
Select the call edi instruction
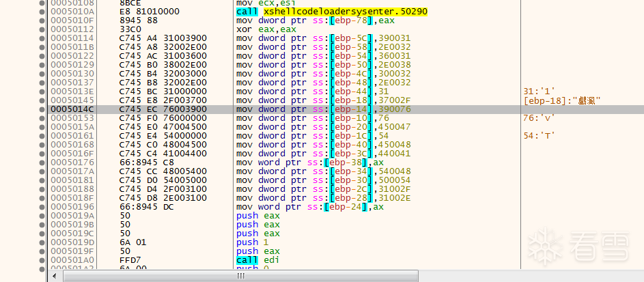pyautogui.click(x=258, y=260)
